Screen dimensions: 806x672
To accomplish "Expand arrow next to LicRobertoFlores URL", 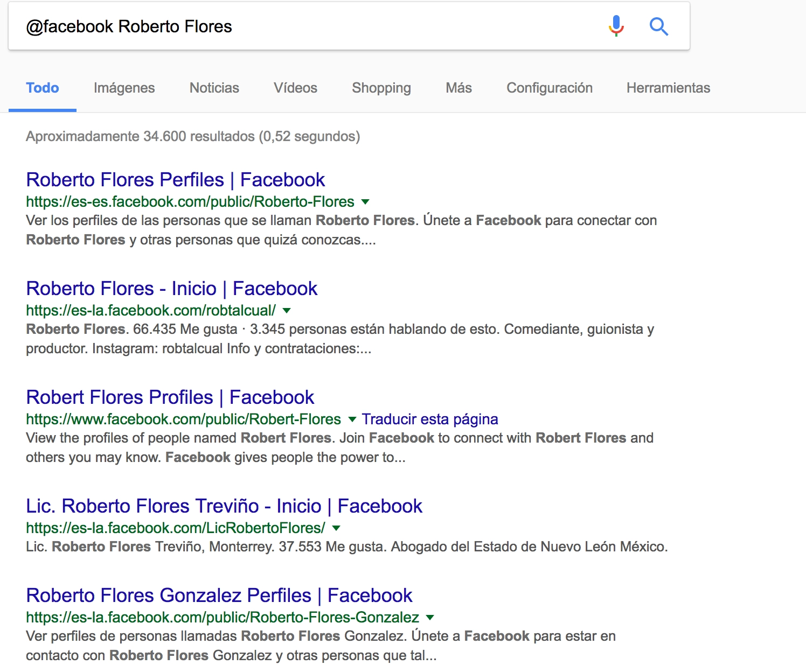I will 336,528.
